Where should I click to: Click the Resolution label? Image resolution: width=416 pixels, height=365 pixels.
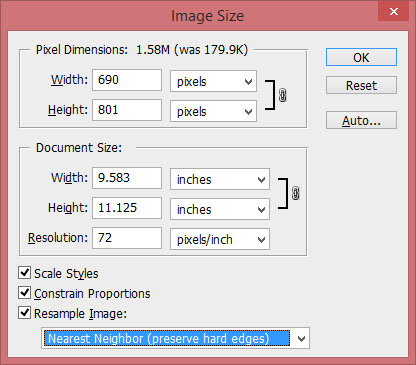(x=58, y=238)
